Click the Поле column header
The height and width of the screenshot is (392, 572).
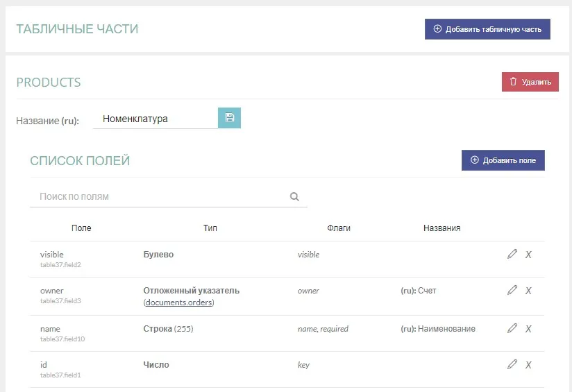81,228
